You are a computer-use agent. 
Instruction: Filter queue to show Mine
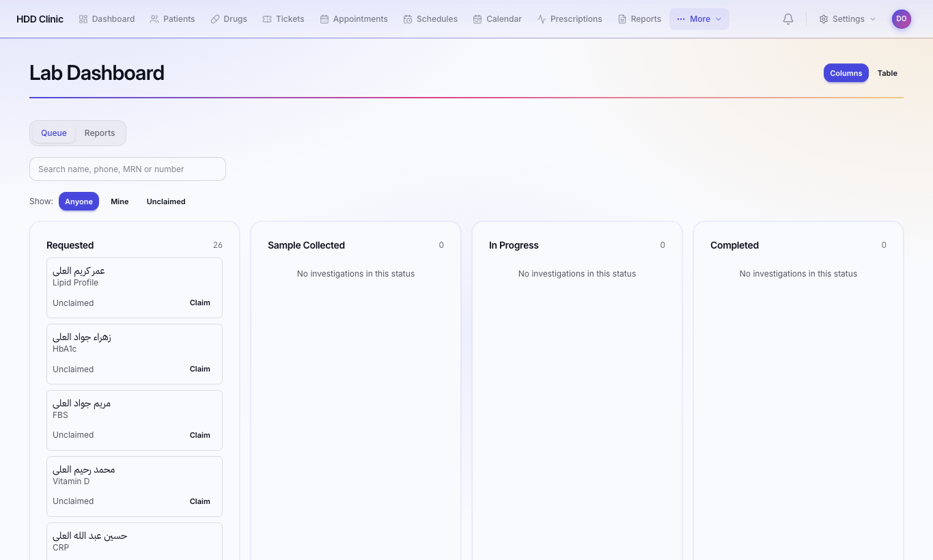[x=120, y=201]
